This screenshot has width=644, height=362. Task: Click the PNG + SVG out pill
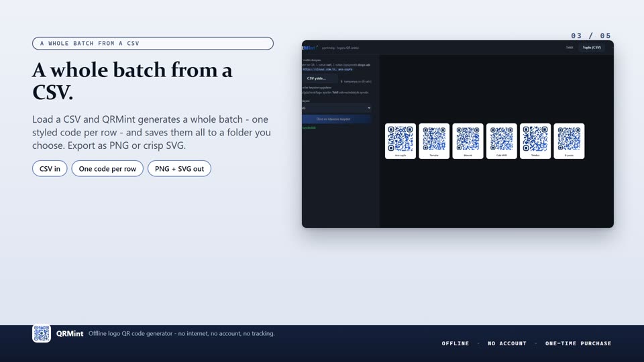(x=180, y=169)
